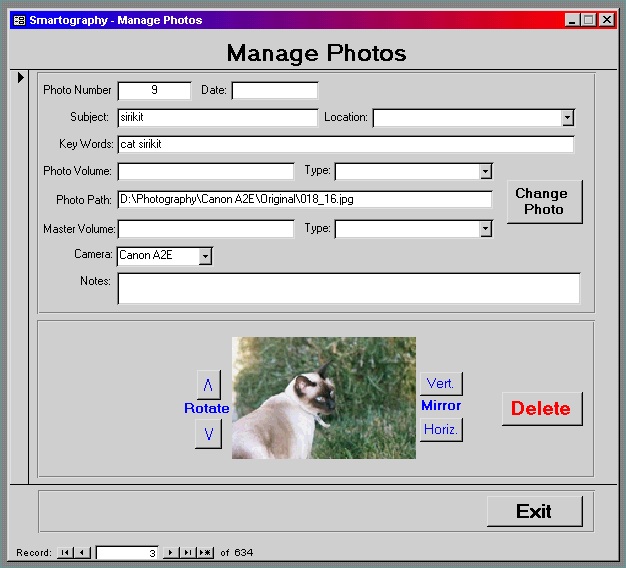Go to first record navigation button
Screen dimensions: 626x568
pyautogui.click(x=65, y=553)
